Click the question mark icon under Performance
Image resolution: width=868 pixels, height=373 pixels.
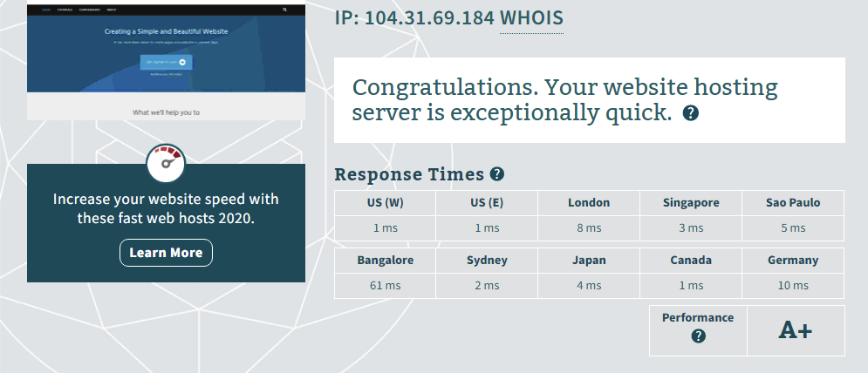point(698,336)
